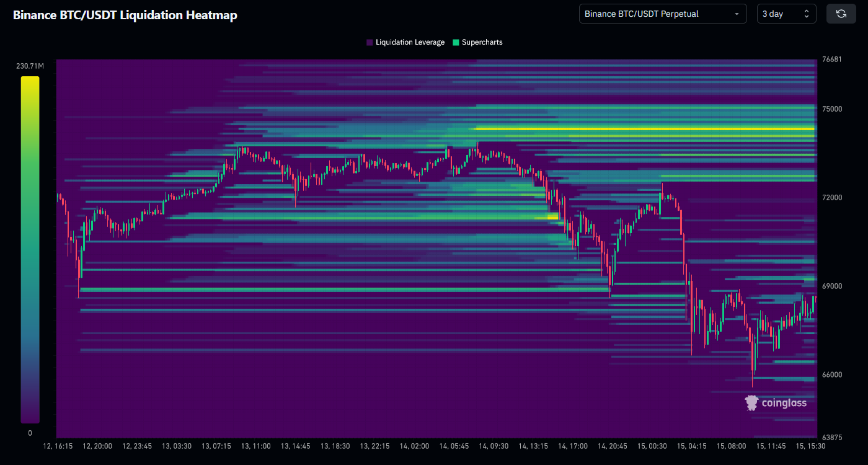Click the 76681 price axis label

831,60
